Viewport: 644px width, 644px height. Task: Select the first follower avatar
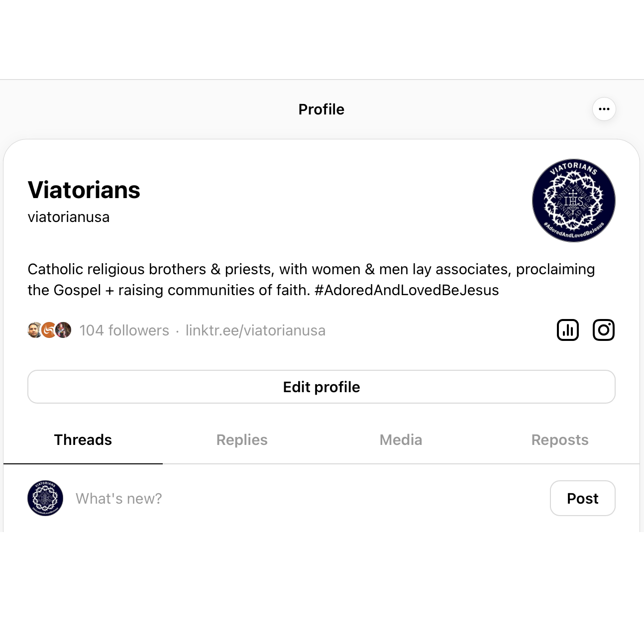34,330
